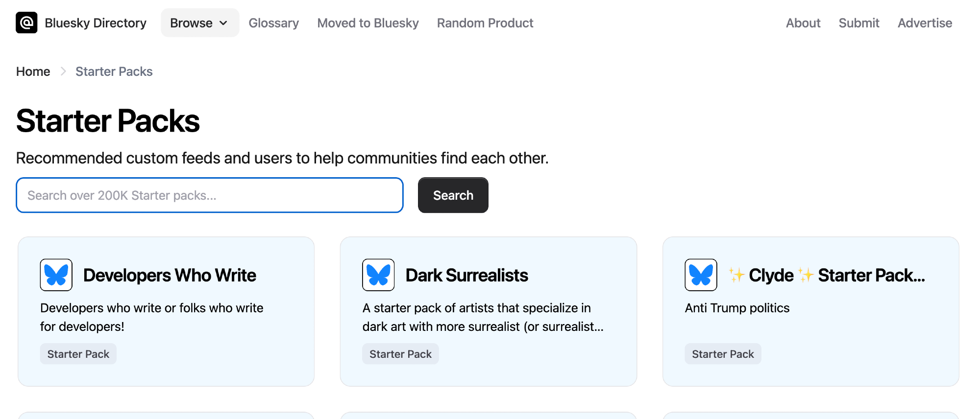Go to the Advertise page
This screenshot has width=980, height=419.
925,23
